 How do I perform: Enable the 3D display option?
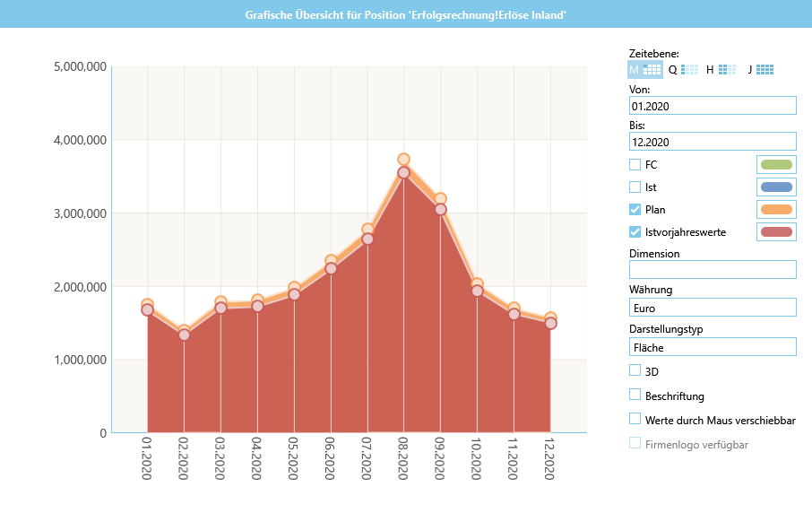(x=635, y=370)
